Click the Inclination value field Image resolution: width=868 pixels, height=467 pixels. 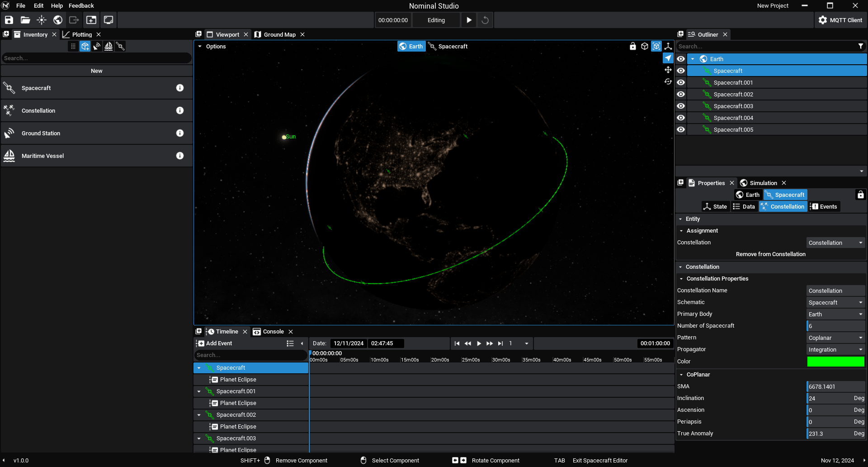[830, 398]
